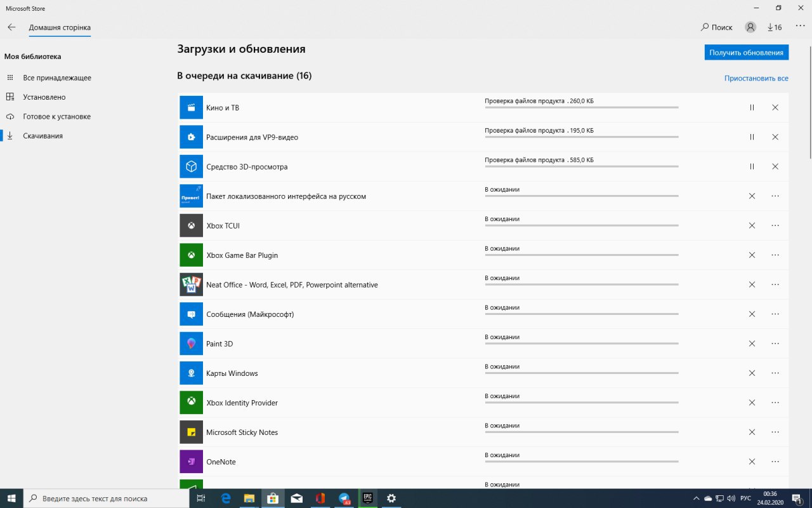Click the Xbox TCUI app icon
The height and width of the screenshot is (508, 812).
(191, 225)
